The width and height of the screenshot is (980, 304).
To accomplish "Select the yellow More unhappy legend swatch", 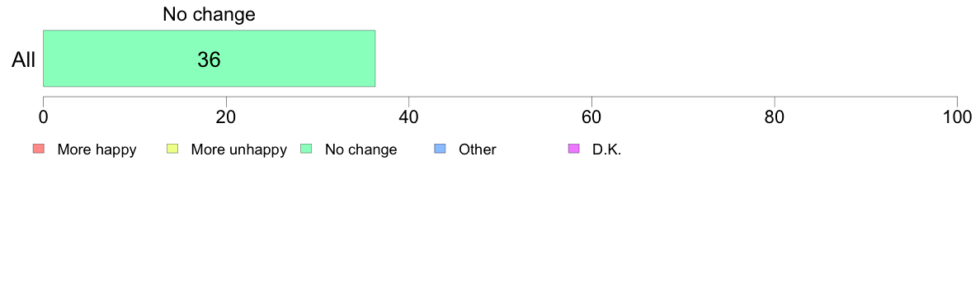I will [x=172, y=149].
